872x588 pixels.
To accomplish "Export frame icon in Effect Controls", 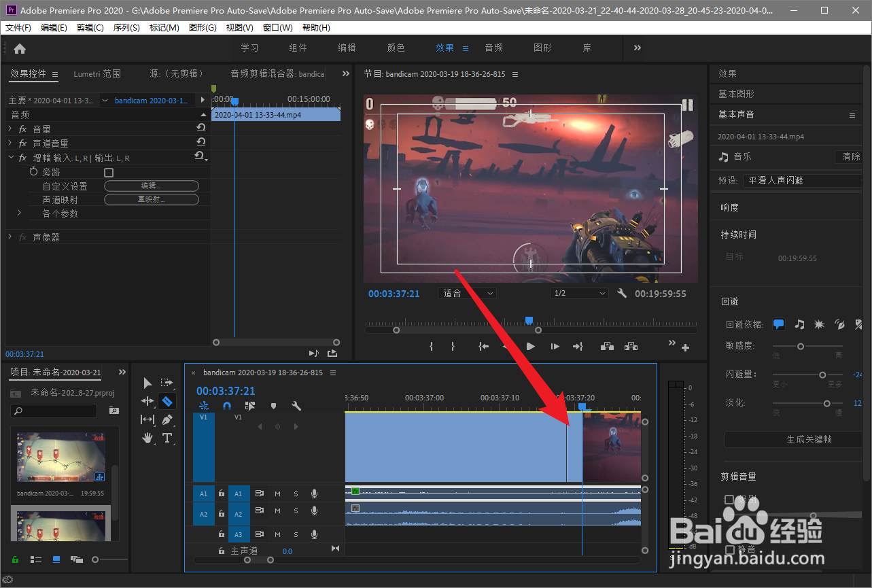I will pos(332,353).
